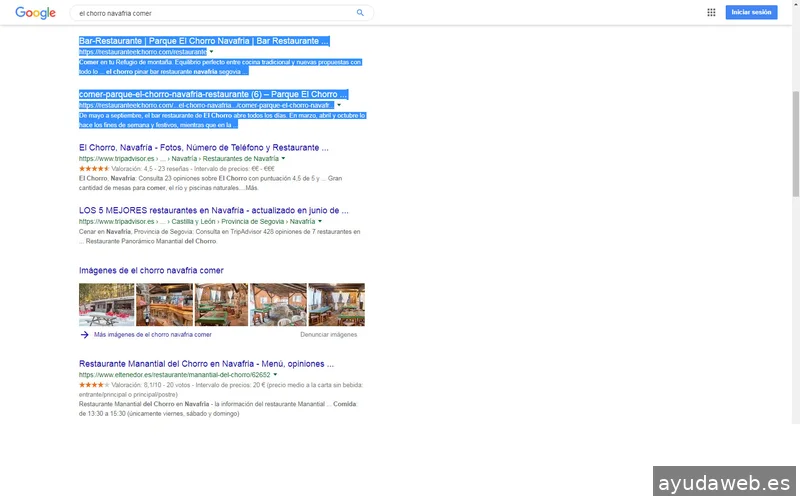Open 'Bar-Restaurante | Parque El Chorro Navafría' result
The height and width of the screenshot is (500, 800).
click(x=204, y=41)
